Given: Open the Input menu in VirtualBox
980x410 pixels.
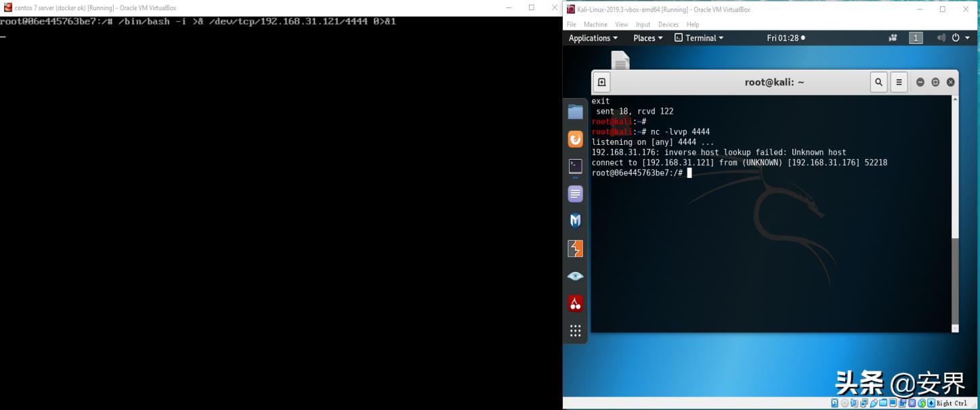Looking at the screenshot, I should [643, 24].
